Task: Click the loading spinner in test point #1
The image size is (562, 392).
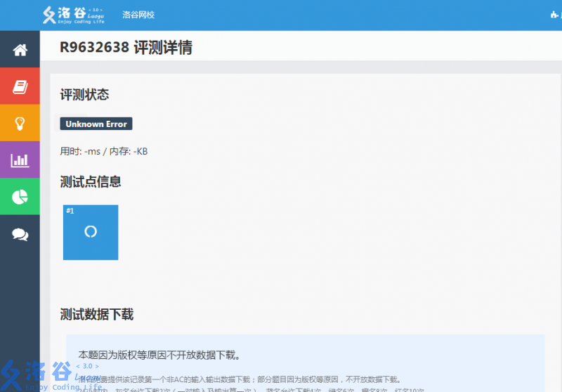Action: pos(91,232)
